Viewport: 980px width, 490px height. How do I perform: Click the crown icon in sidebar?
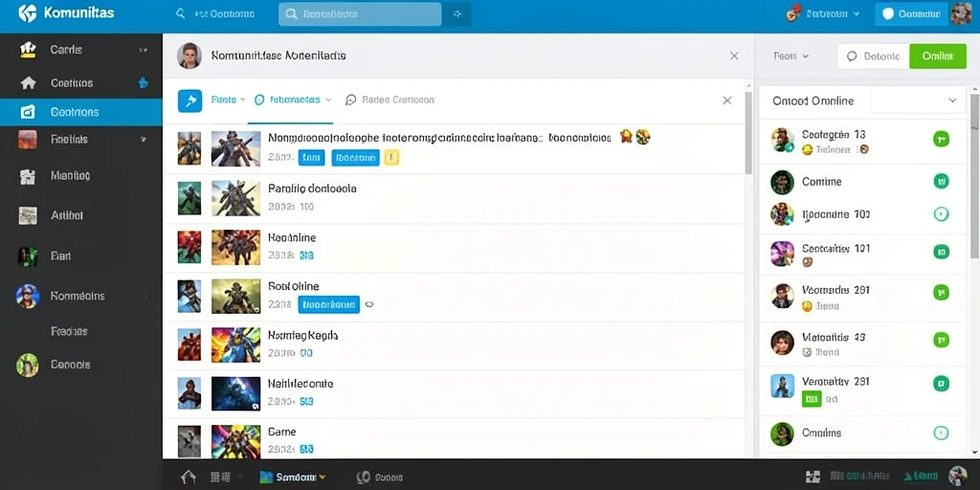pos(28,50)
